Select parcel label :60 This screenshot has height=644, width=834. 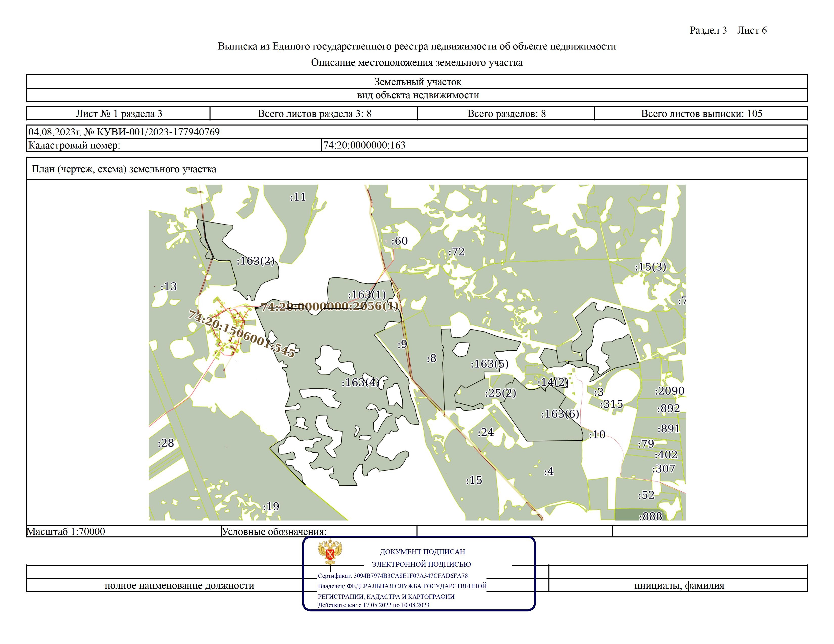(399, 241)
